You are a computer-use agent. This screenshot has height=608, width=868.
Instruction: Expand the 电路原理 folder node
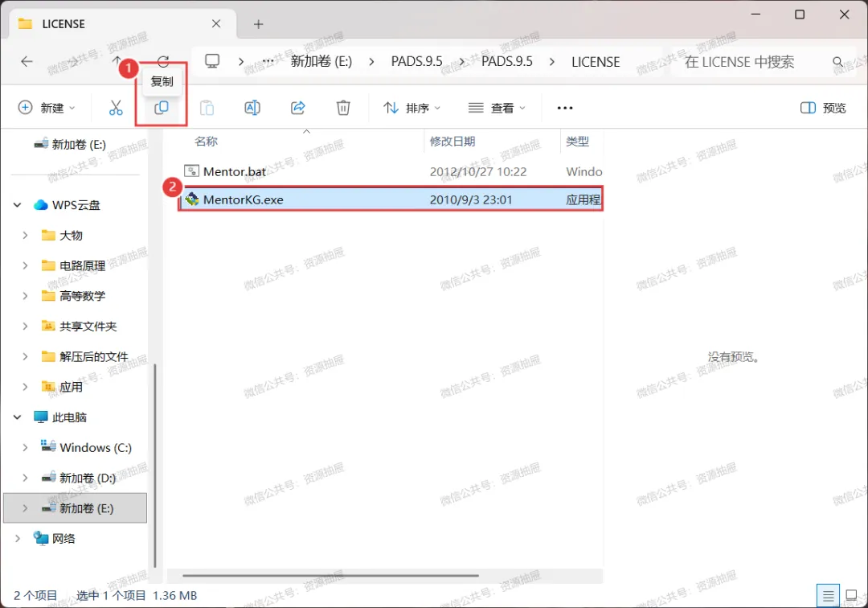tap(25, 265)
